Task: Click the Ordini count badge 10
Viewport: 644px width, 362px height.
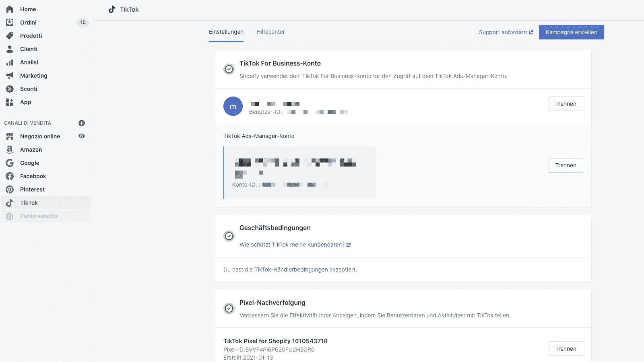Action: pyautogui.click(x=83, y=23)
